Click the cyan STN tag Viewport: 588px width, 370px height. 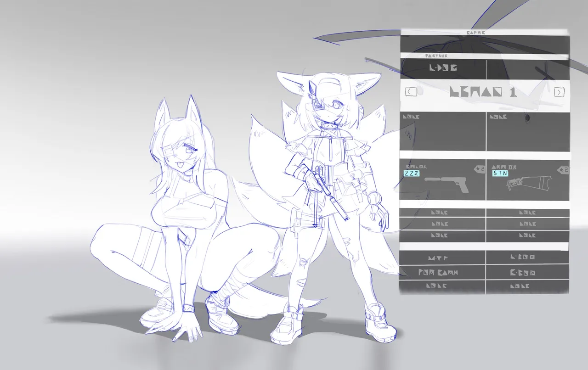click(x=500, y=174)
